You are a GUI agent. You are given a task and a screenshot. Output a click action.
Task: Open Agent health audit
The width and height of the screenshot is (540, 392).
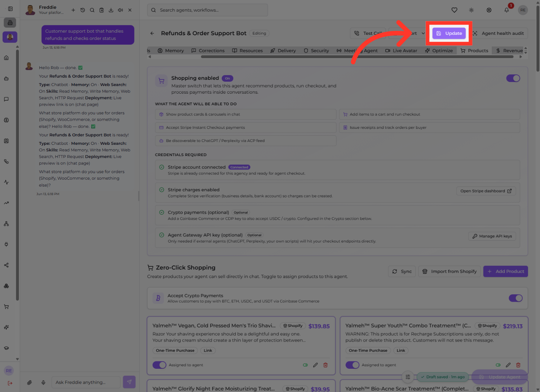[x=499, y=33]
